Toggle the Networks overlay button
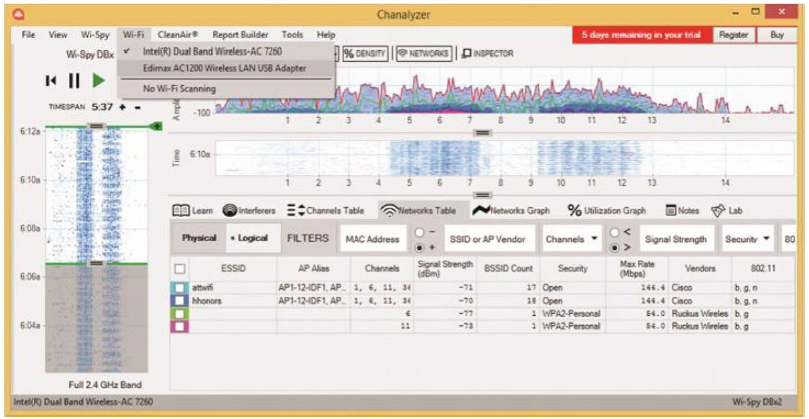This screenshot has height=419, width=809. (x=425, y=54)
